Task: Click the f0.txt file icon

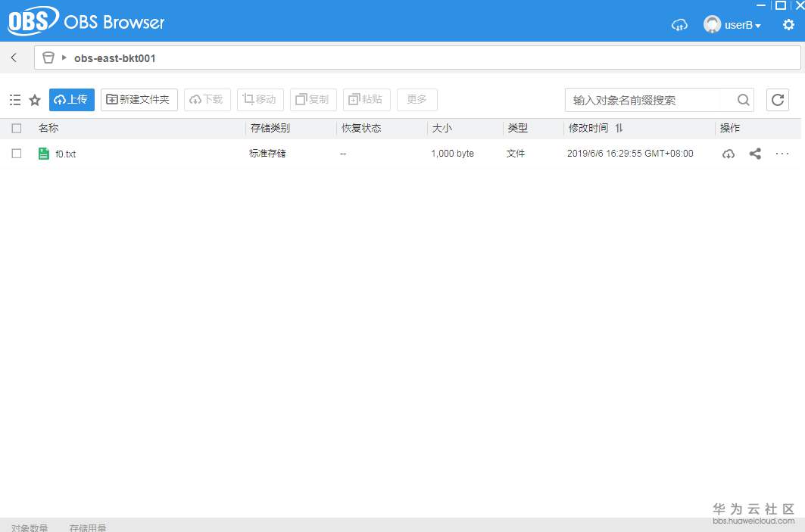Action: coord(44,154)
